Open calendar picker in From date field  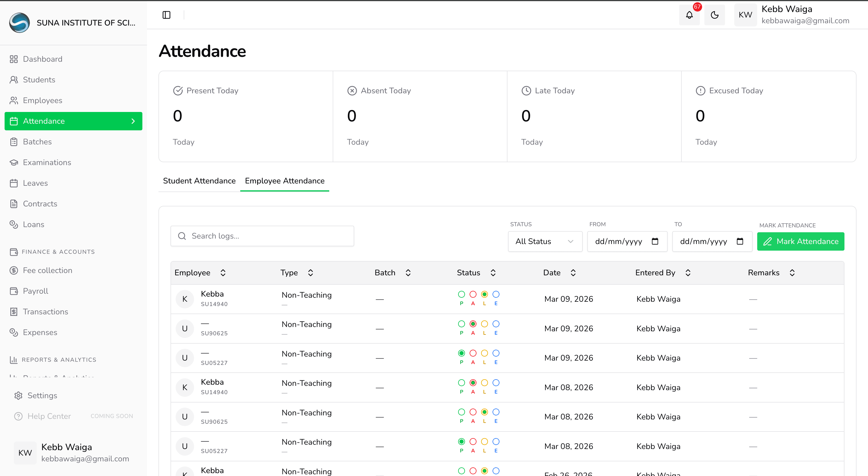click(x=655, y=241)
